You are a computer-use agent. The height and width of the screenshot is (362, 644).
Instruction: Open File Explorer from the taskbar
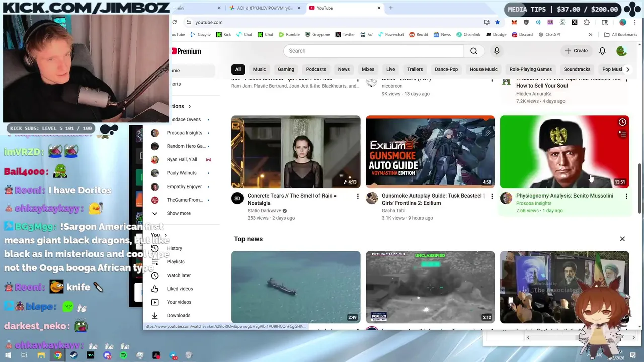tap(41, 355)
